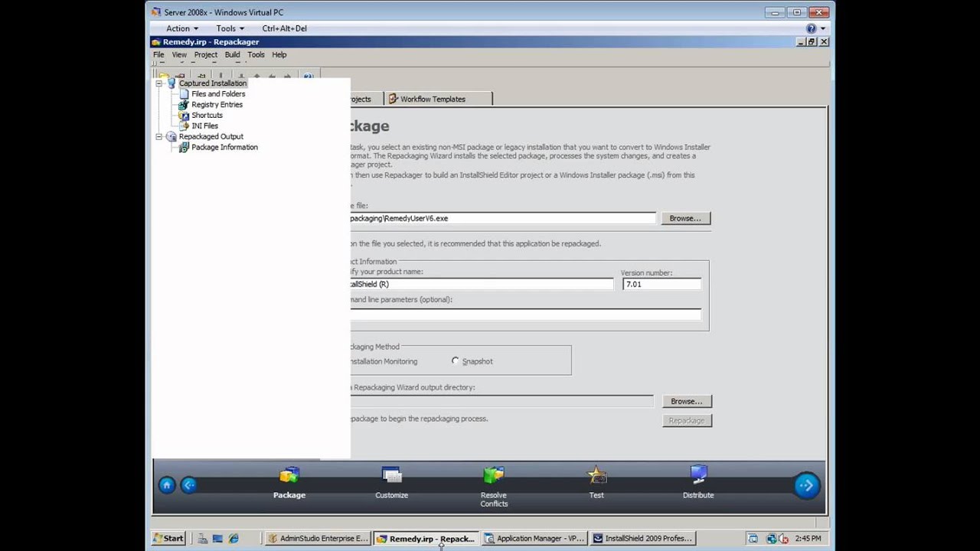
Task: Select the INI Files tree icon
Action: (184, 126)
